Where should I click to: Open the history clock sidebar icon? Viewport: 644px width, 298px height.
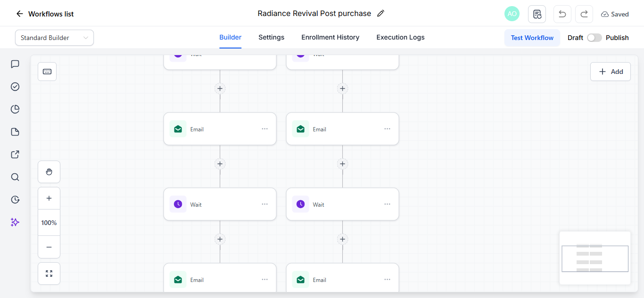[15, 200]
